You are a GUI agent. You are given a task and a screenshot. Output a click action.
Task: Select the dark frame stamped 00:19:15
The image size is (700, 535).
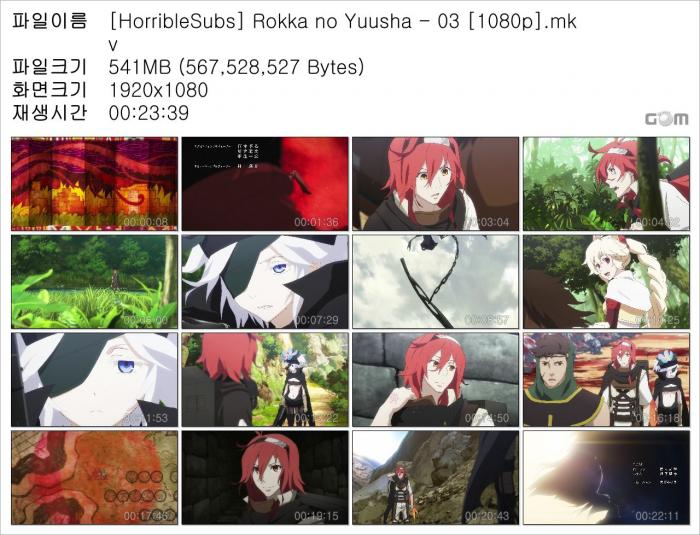(x=265, y=477)
